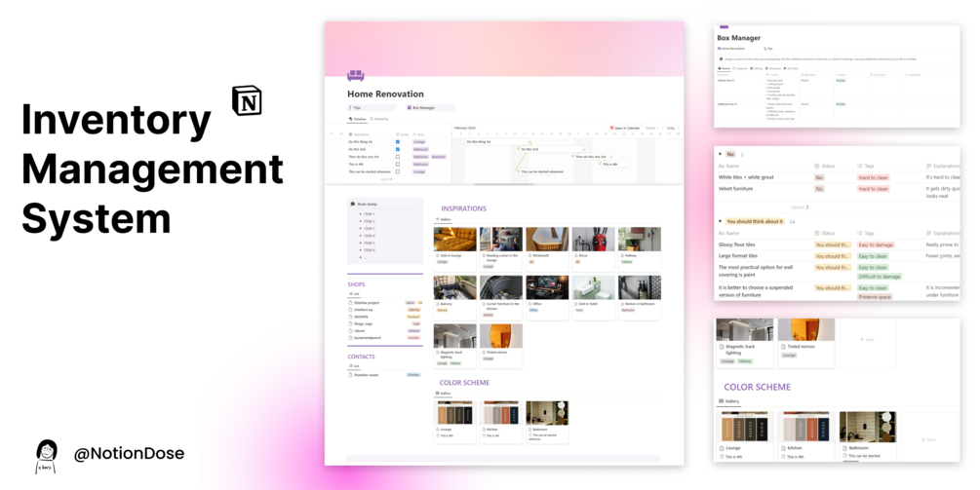
Task: Open the Month timeline scale dropdown
Action: pos(652,128)
